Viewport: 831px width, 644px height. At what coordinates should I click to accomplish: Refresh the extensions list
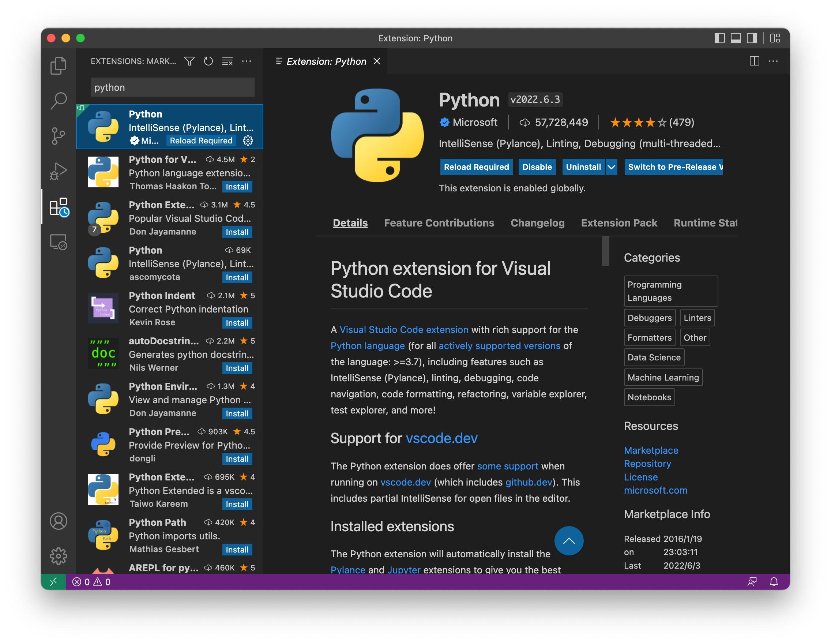coord(208,61)
